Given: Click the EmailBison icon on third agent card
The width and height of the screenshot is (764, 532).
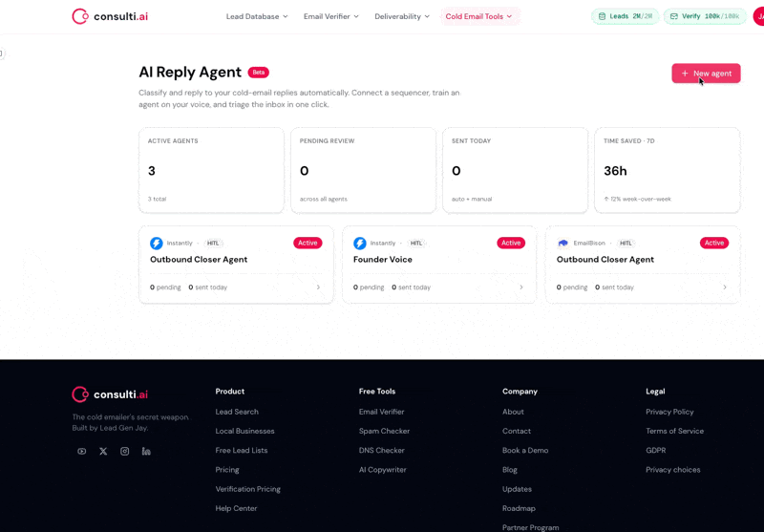Looking at the screenshot, I should (562, 243).
